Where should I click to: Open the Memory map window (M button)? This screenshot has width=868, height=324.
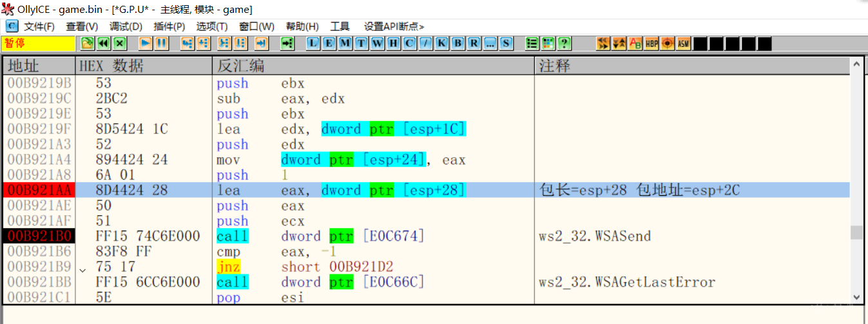[x=345, y=43]
